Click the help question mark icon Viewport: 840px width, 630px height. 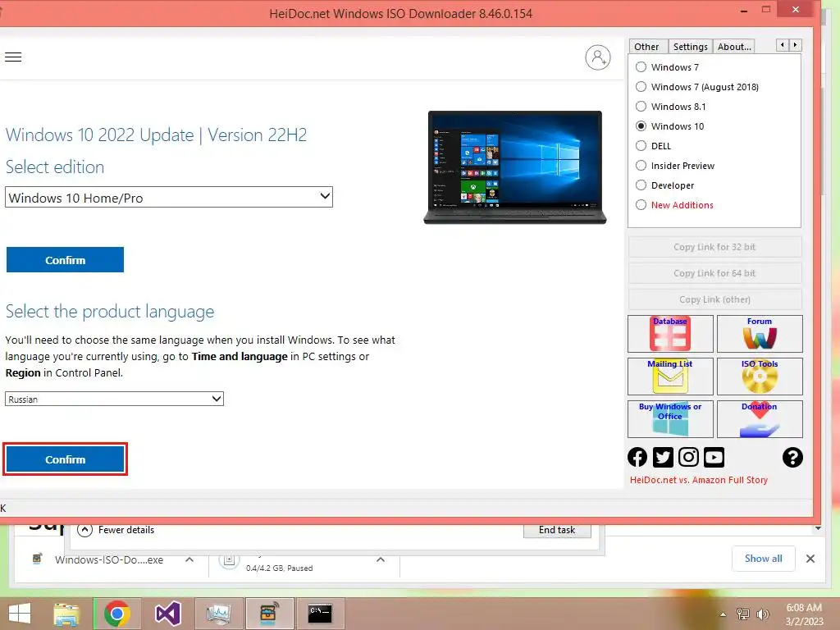click(792, 458)
